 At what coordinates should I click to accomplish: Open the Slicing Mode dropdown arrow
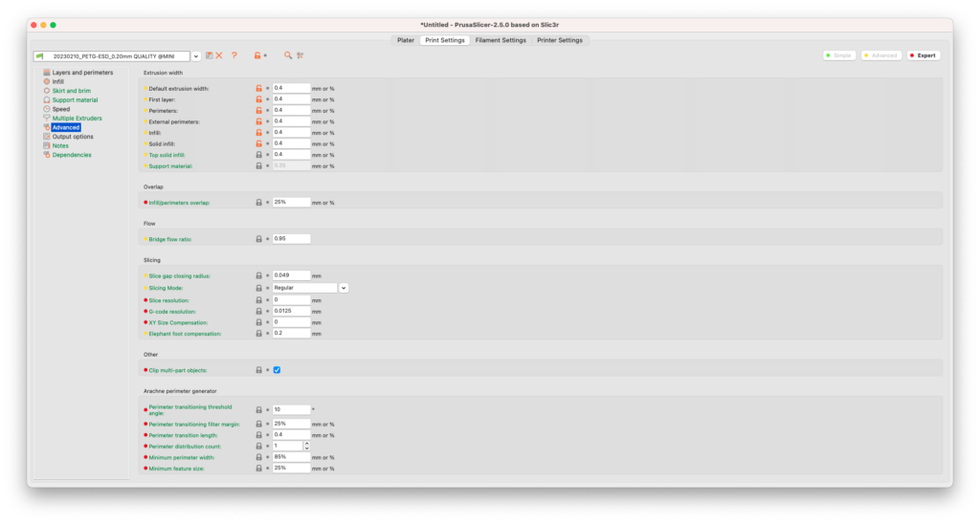pos(344,289)
